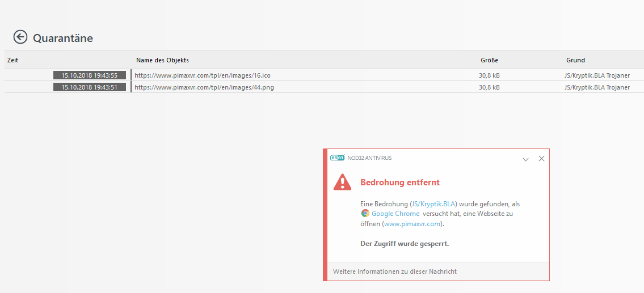
Task: Click the back arrow next to Quarantäne
Action: (20, 37)
